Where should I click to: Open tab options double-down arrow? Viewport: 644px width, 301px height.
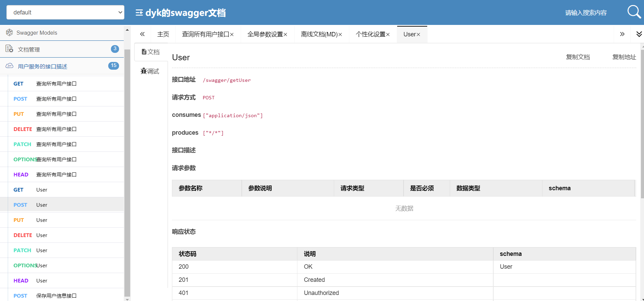(x=639, y=34)
